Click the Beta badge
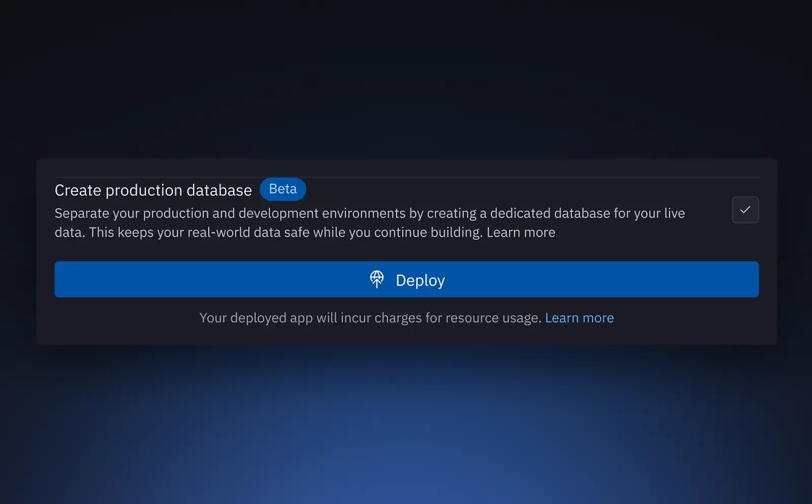The width and height of the screenshot is (812, 504). coord(283,189)
